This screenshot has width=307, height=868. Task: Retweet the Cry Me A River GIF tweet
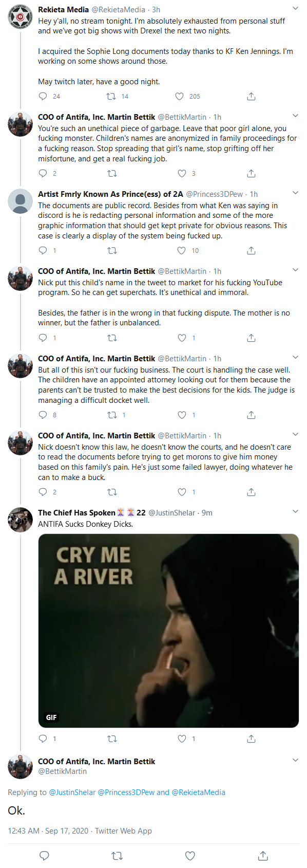tap(112, 738)
